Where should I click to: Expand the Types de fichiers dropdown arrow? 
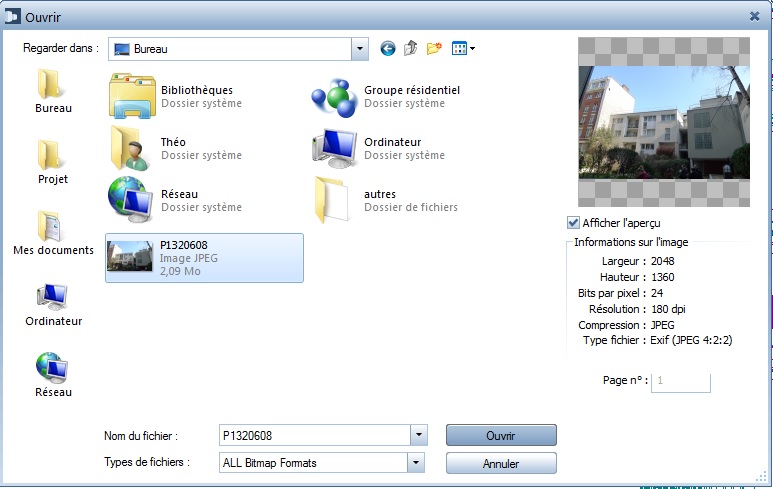[416, 462]
